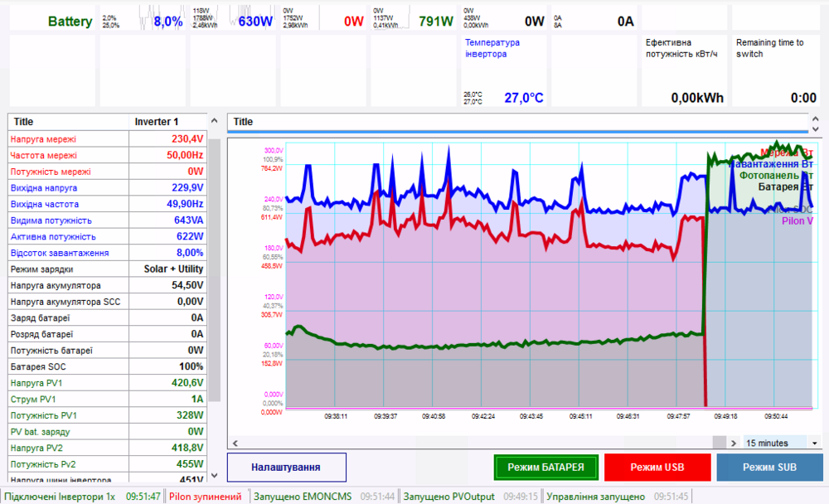Screen dimensions: 829x504
Task: Click the up arrow of Title spinner
Action: [x=816, y=118]
